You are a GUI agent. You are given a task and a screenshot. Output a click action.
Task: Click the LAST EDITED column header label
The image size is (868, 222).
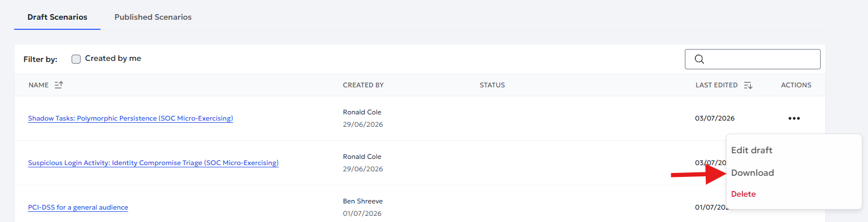pyautogui.click(x=716, y=85)
